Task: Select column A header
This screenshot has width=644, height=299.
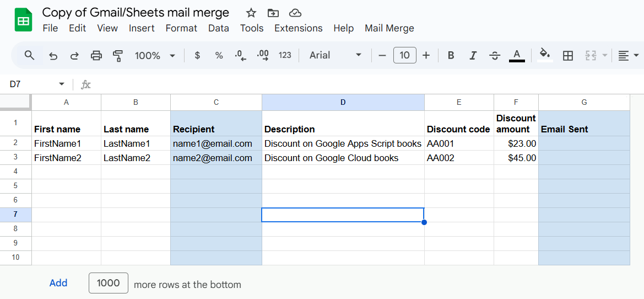Action: [x=67, y=103]
